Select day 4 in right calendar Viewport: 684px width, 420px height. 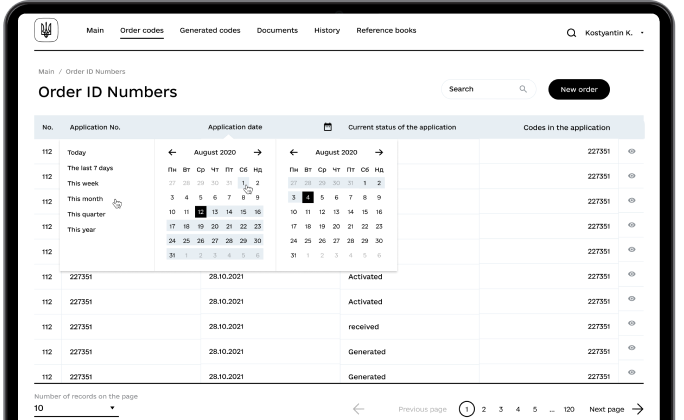tap(308, 198)
